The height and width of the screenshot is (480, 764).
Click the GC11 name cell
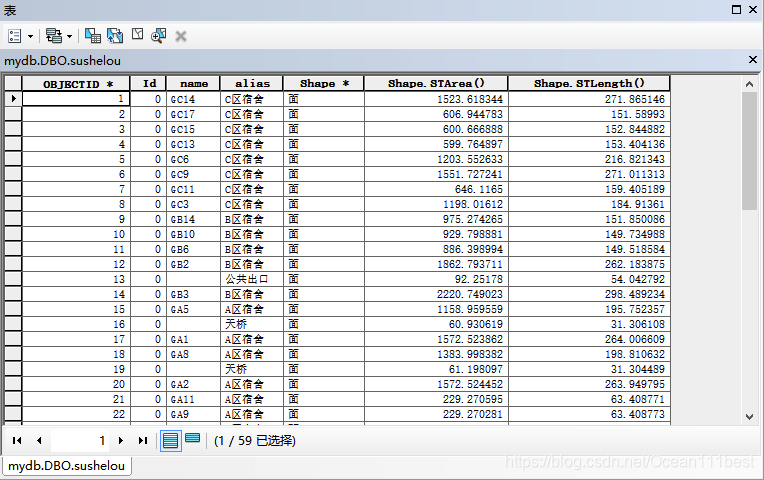point(193,190)
